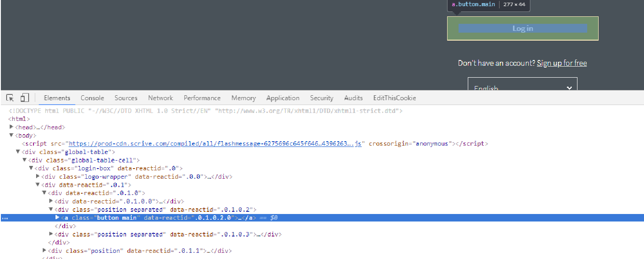Select the script src line in body
This screenshot has height=259, width=644.
point(255,143)
